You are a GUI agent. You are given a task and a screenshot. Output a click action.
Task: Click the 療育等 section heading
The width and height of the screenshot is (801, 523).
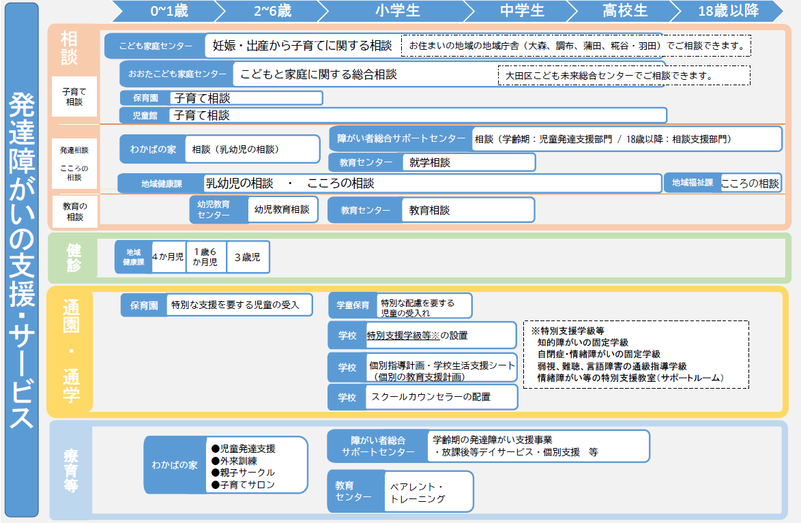click(x=71, y=470)
